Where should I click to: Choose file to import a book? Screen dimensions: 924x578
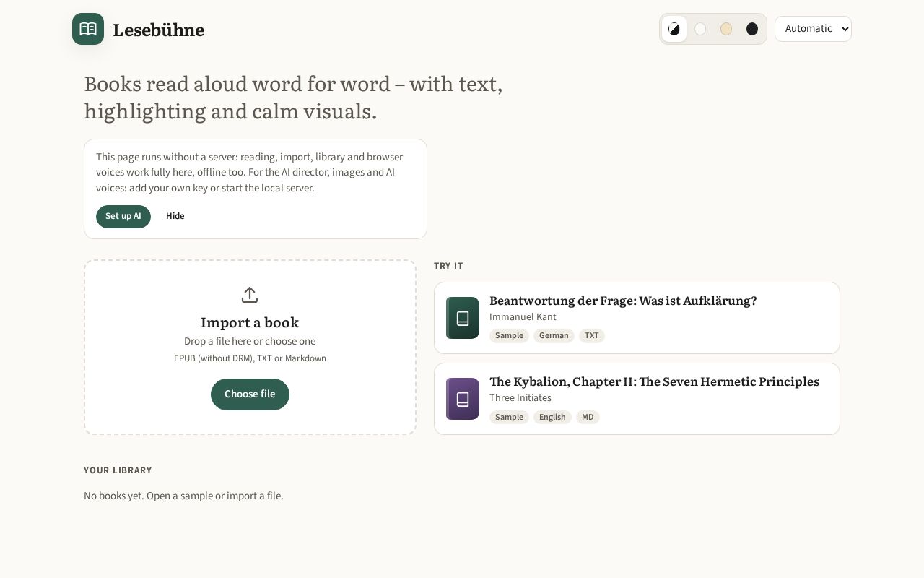[250, 394]
